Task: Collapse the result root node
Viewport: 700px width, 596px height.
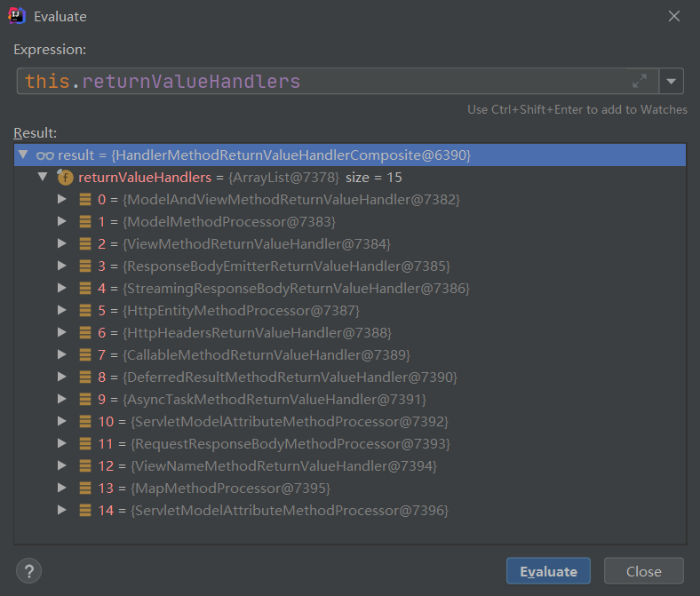Action: 23,155
